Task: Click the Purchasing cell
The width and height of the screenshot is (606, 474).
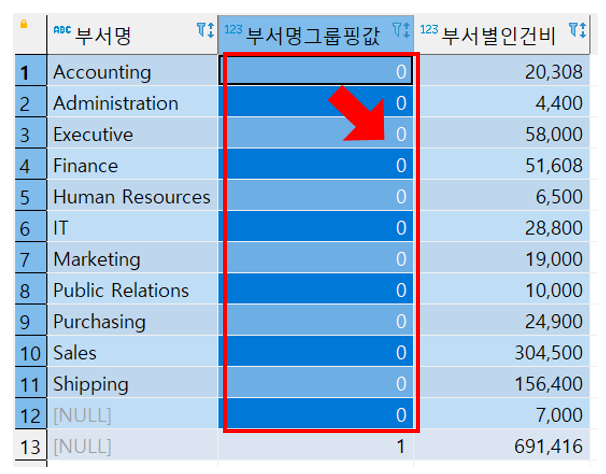Action: click(x=133, y=320)
